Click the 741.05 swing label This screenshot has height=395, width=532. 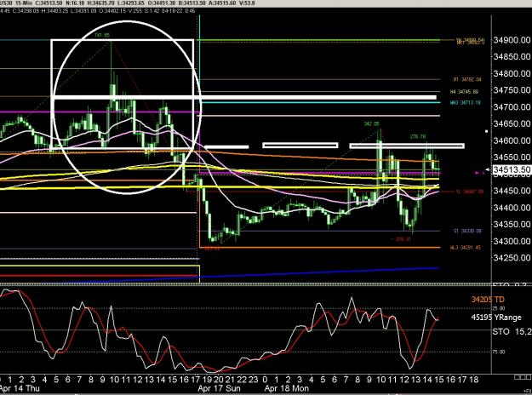click(x=102, y=35)
